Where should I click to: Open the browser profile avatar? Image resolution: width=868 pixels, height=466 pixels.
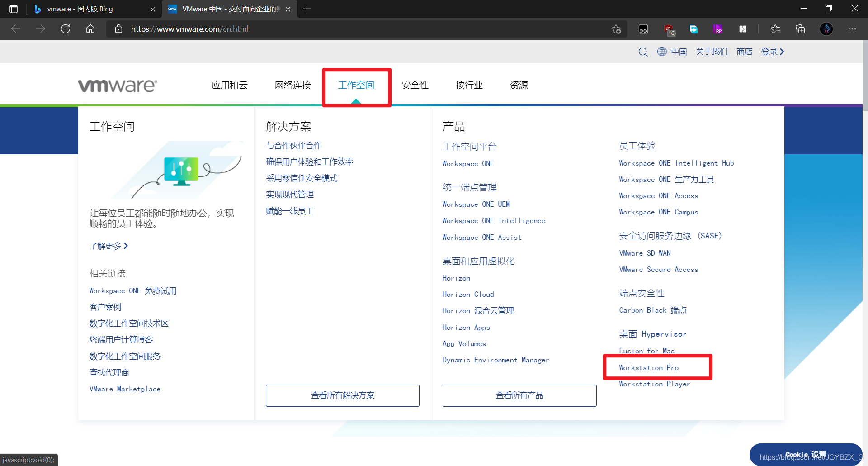[x=826, y=29]
